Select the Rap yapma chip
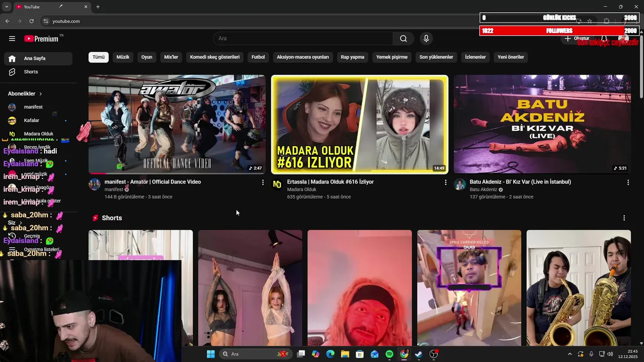Viewport: 644px width, 362px height. (x=353, y=57)
